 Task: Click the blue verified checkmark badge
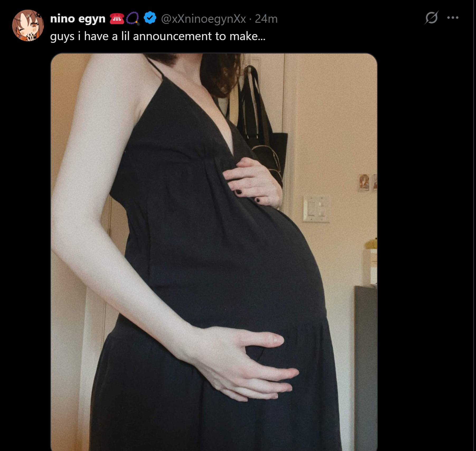tap(150, 18)
